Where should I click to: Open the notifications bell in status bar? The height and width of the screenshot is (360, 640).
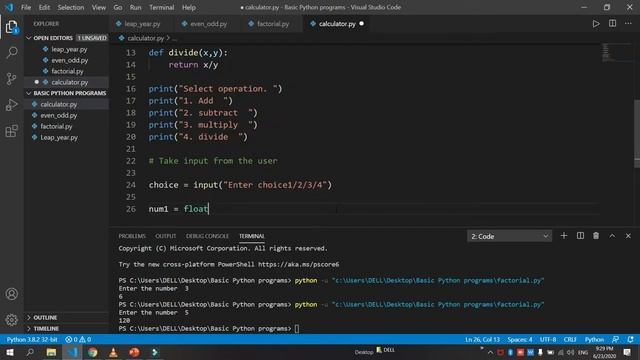tap(631, 340)
